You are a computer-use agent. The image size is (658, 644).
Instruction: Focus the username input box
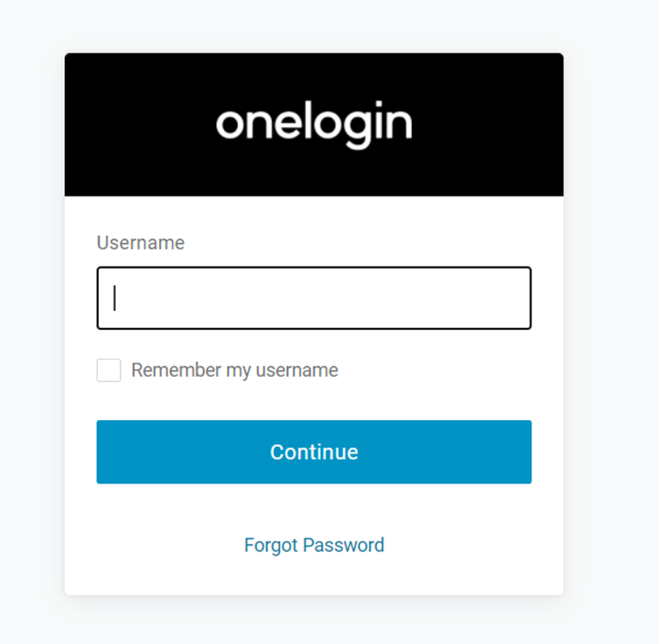point(314,298)
